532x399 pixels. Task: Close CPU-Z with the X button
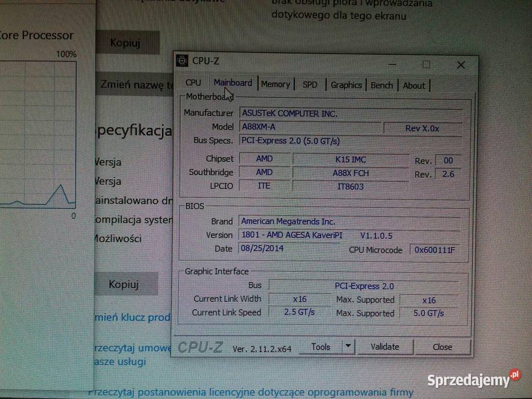pos(461,65)
